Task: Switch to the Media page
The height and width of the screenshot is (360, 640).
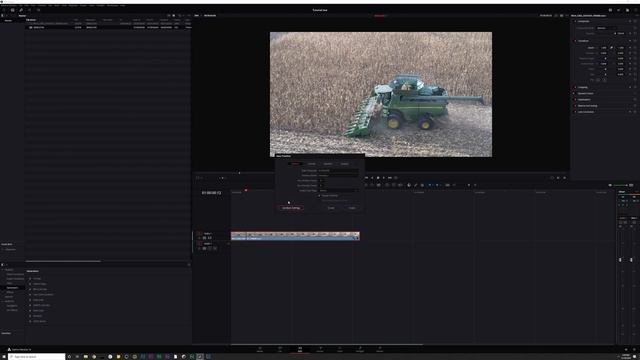Action: tap(260, 349)
